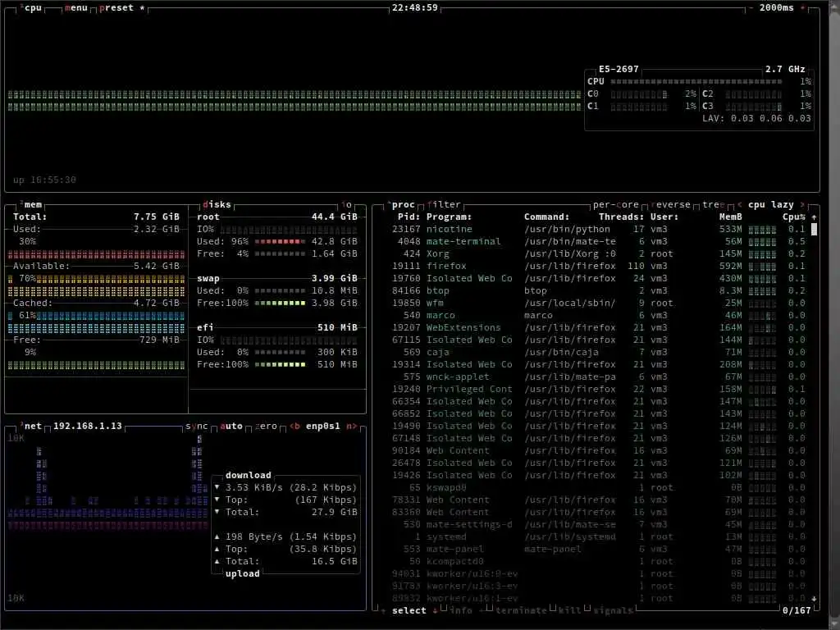Click the 2000ms update interval value

click(x=776, y=8)
